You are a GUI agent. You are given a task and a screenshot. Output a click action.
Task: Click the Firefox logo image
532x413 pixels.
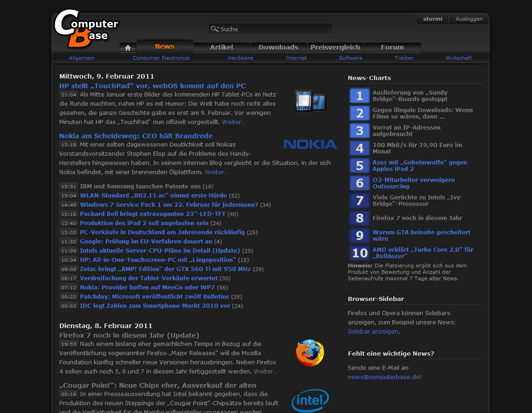point(310,353)
